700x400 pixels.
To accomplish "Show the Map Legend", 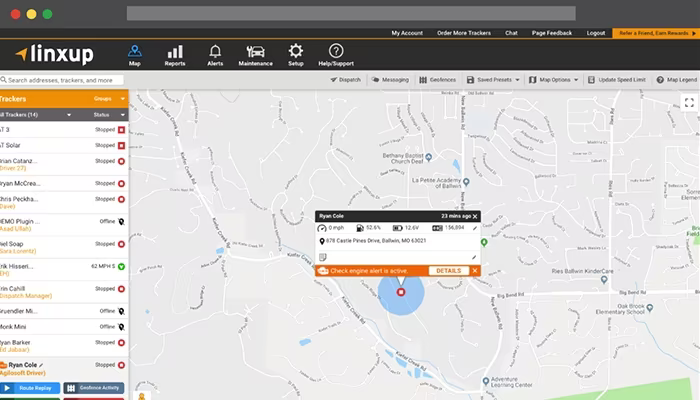I will [x=677, y=80].
